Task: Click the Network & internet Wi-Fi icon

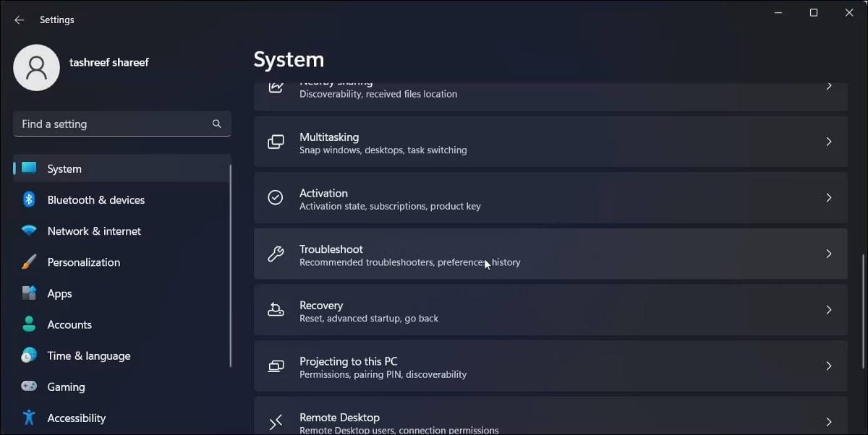Action: click(x=27, y=231)
